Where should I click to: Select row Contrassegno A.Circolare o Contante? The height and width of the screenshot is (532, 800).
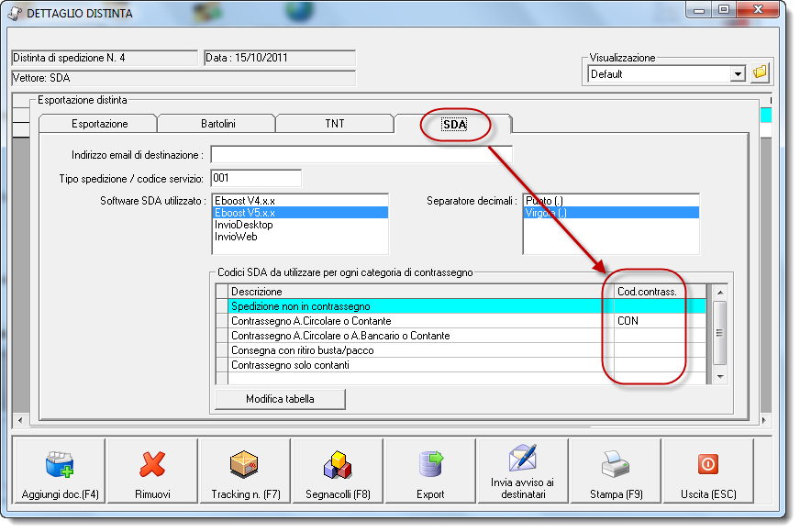pyautogui.click(x=461, y=321)
